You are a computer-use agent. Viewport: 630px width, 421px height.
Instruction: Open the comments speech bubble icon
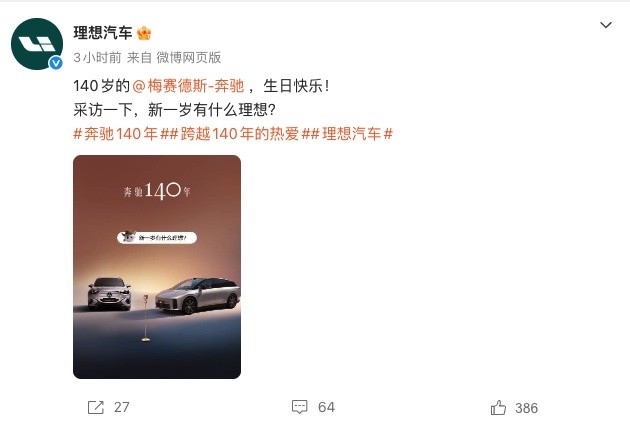[300, 407]
